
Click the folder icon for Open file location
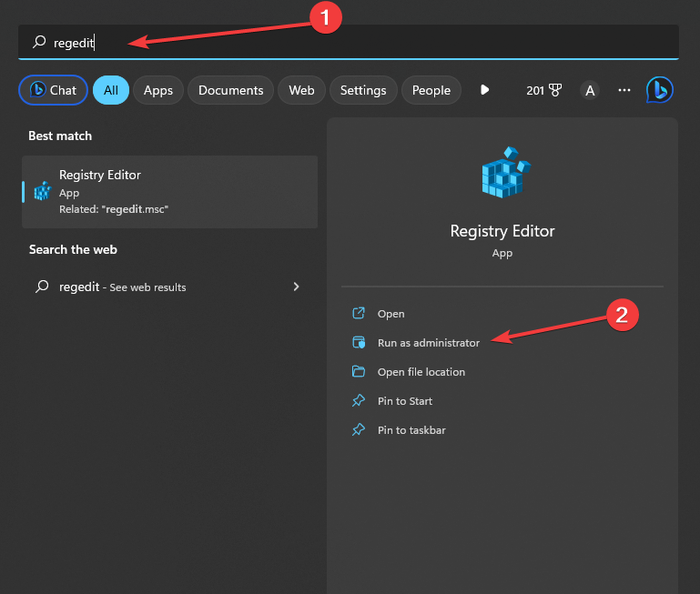click(359, 371)
